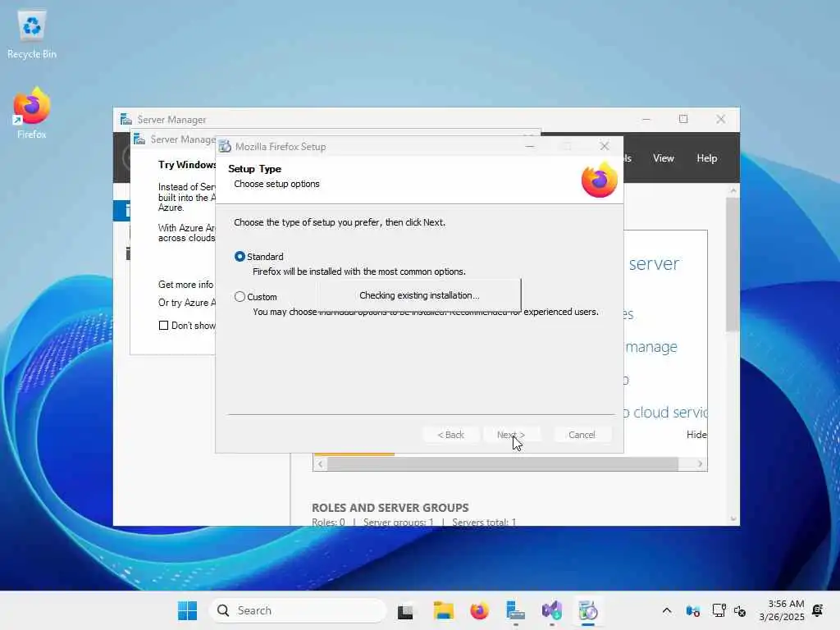
Task: Click the scroll up arrow in Server Manager
Action: [x=733, y=190]
